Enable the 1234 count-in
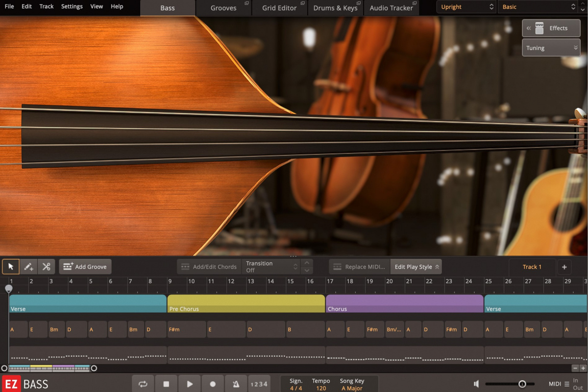 click(259, 384)
